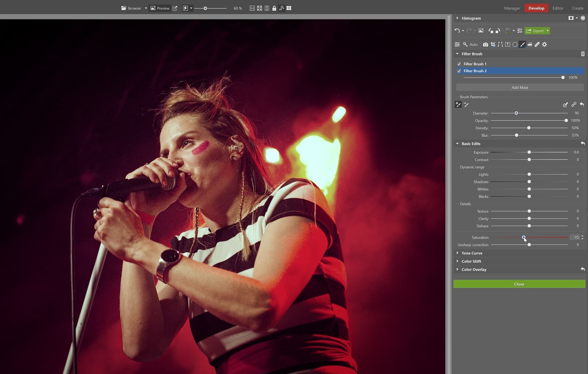Open the Export dropdown arrow
Screen dimensions: 588x374
[x=548, y=31]
